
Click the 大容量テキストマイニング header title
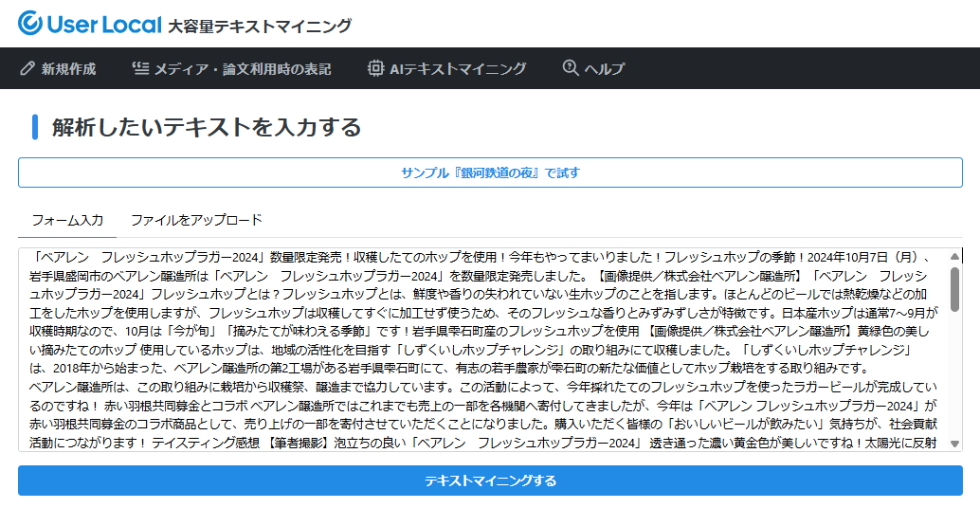click(x=259, y=26)
